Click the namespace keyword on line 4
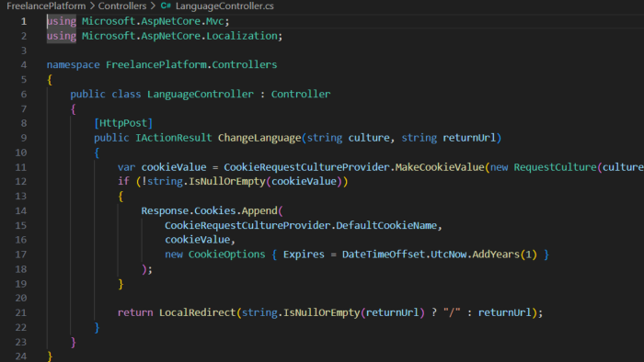 click(x=73, y=65)
